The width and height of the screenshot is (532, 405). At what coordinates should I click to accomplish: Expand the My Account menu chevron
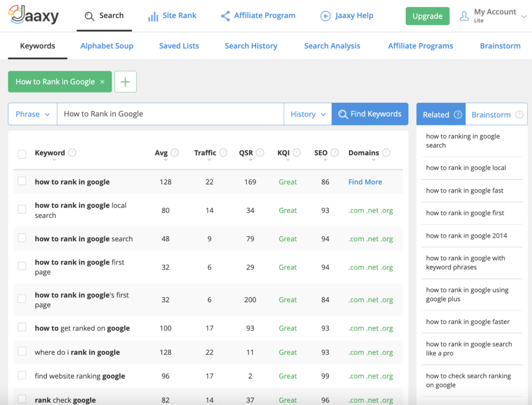[x=524, y=16]
